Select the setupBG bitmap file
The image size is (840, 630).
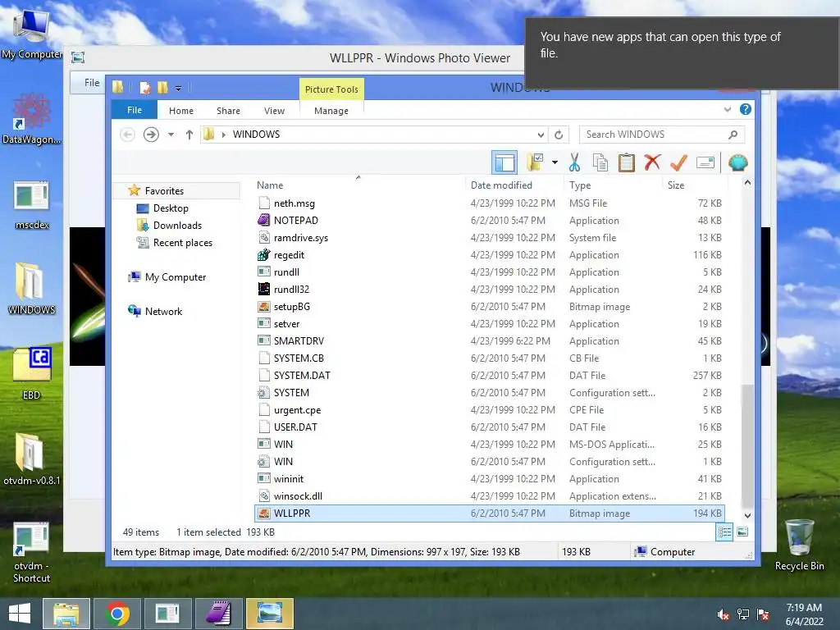pos(490,307)
